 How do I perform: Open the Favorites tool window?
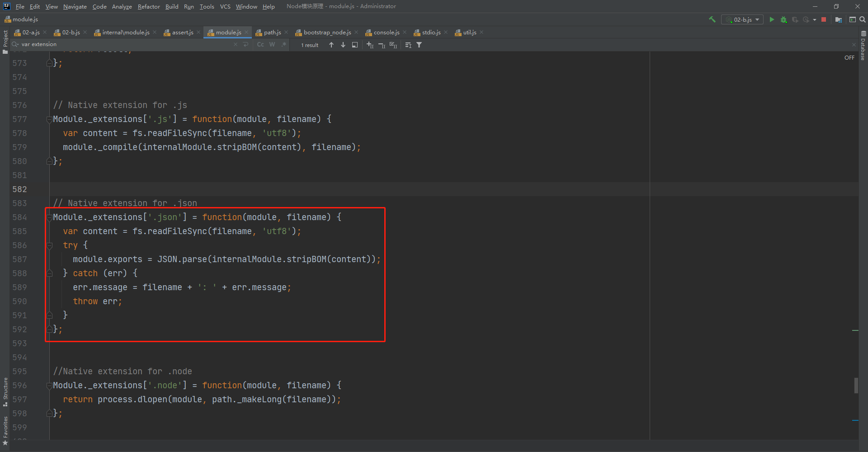coord(5,431)
